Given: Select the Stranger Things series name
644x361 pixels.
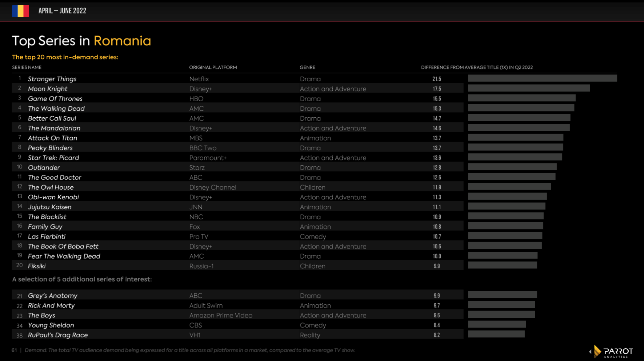Looking at the screenshot, I should click(x=52, y=79).
